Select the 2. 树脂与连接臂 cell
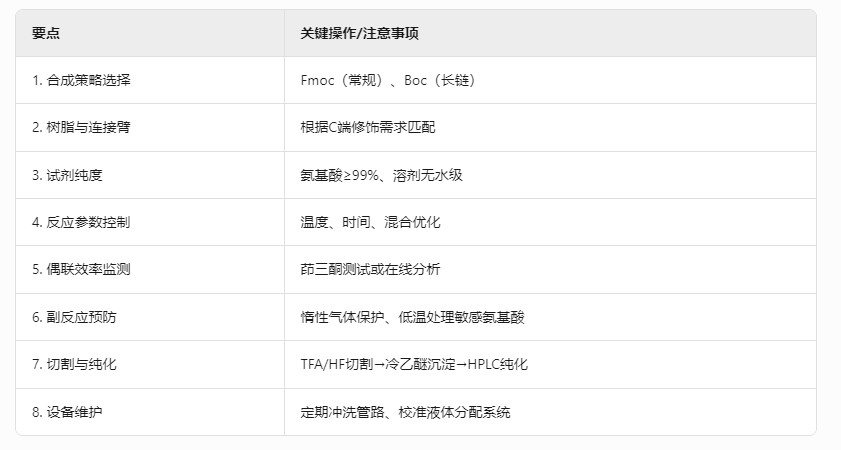Viewport: 841px width, 450px height. click(150, 128)
